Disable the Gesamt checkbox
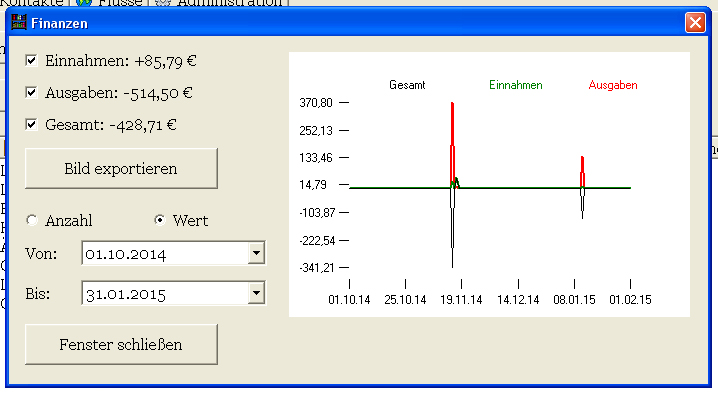The width and height of the screenshot is (718, 394). tap(31, 124)
